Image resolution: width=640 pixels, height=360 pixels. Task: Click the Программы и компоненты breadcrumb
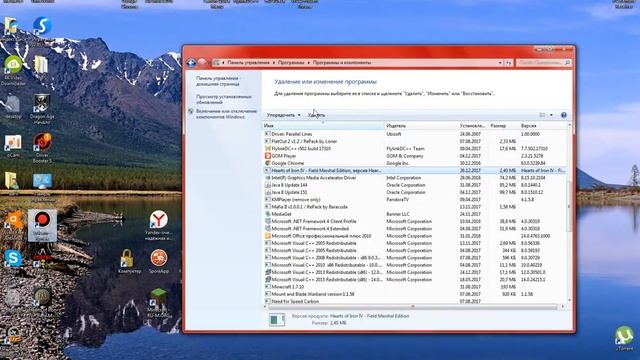[342, 62]
